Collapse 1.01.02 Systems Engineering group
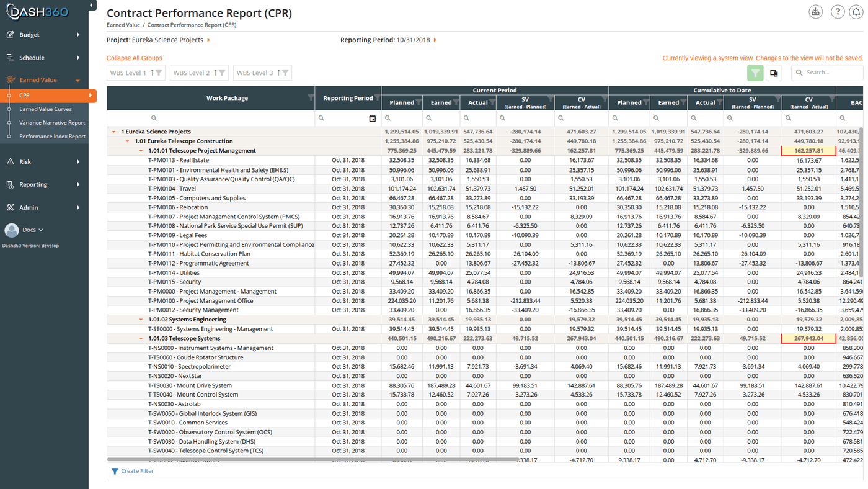The width and height of the screenshot is (868, 489). [141, 320]
